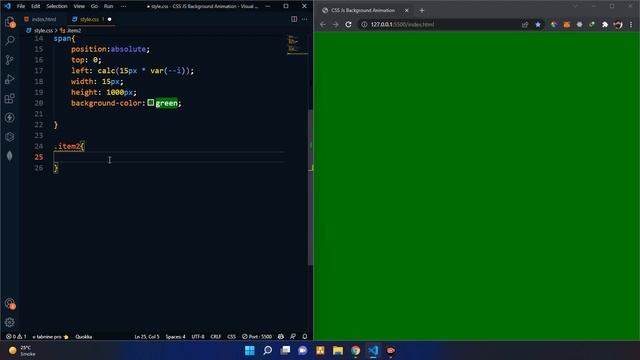The image size is (640, 360).
Task: Open the Selection menu
Action: point(57,6)
